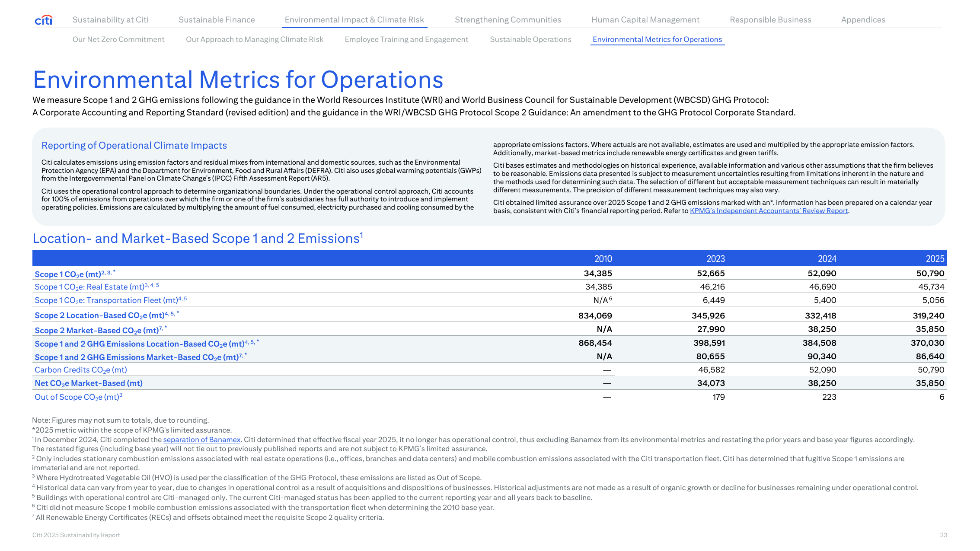Viewport: 980px width, 551px height.
Task: Select Out of Scope CO2e row label
Action: point(78,397)
